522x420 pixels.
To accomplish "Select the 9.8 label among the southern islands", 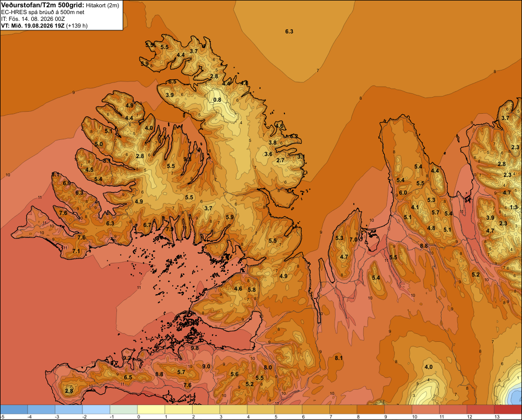I will pyautogui.click(x=195, y=348).
